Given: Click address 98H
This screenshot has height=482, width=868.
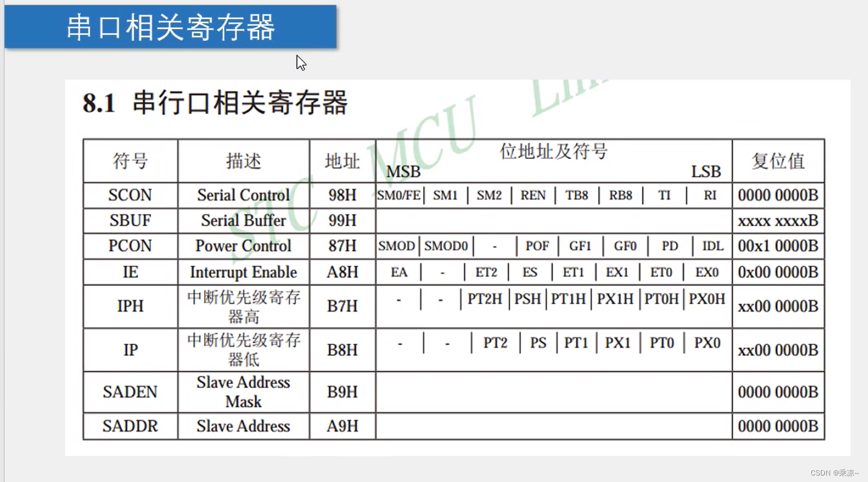Looking at the screenshot, I should 342,195.
